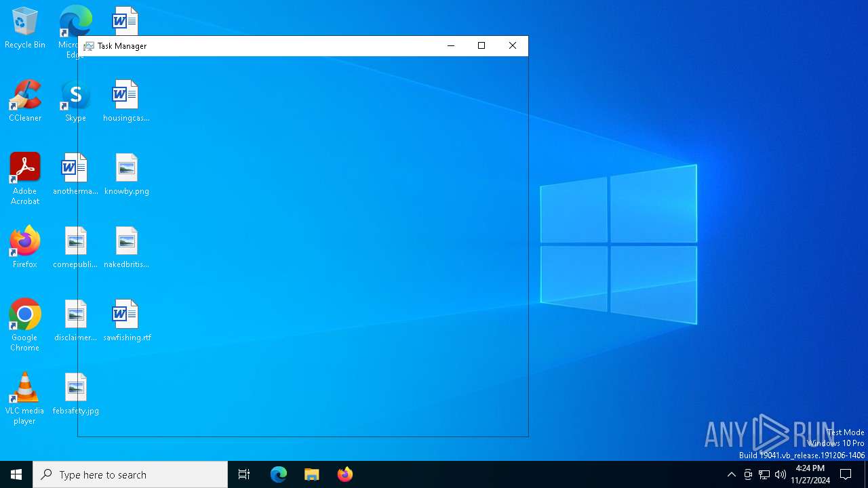Open Microsoft Edge from the taskbar

[x=279, y=474]
